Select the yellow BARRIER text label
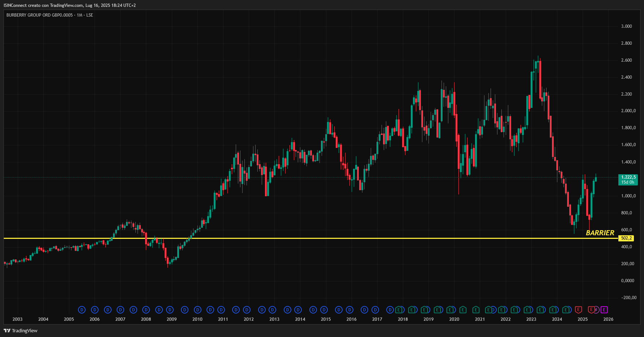The image size is (644, 337). click(600, 233)
